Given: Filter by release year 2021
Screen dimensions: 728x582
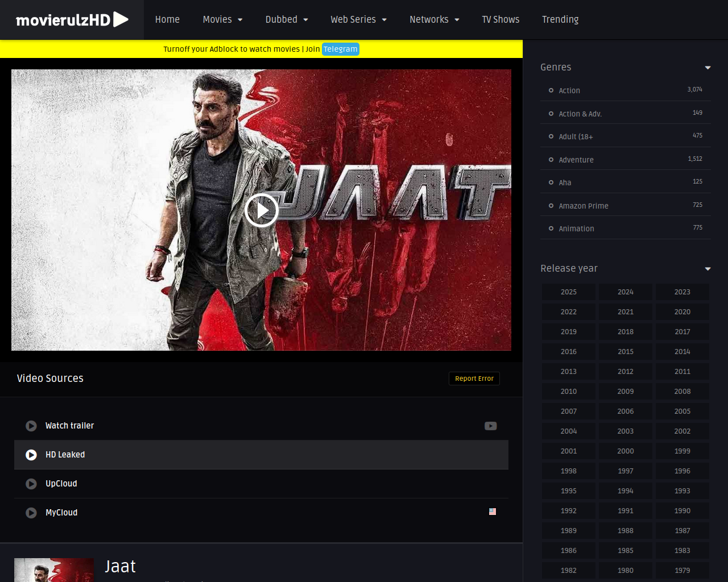Looking at the screenshot, I should [626, 312].
